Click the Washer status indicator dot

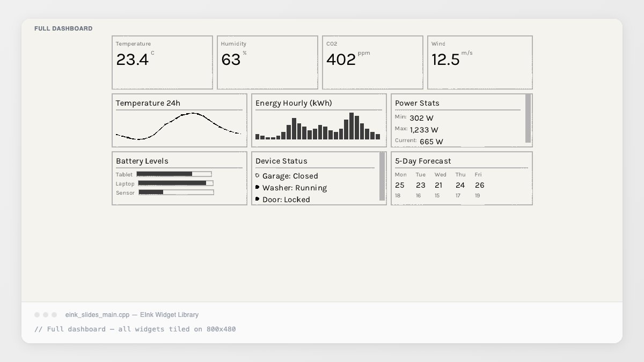(x=257, y=187)
